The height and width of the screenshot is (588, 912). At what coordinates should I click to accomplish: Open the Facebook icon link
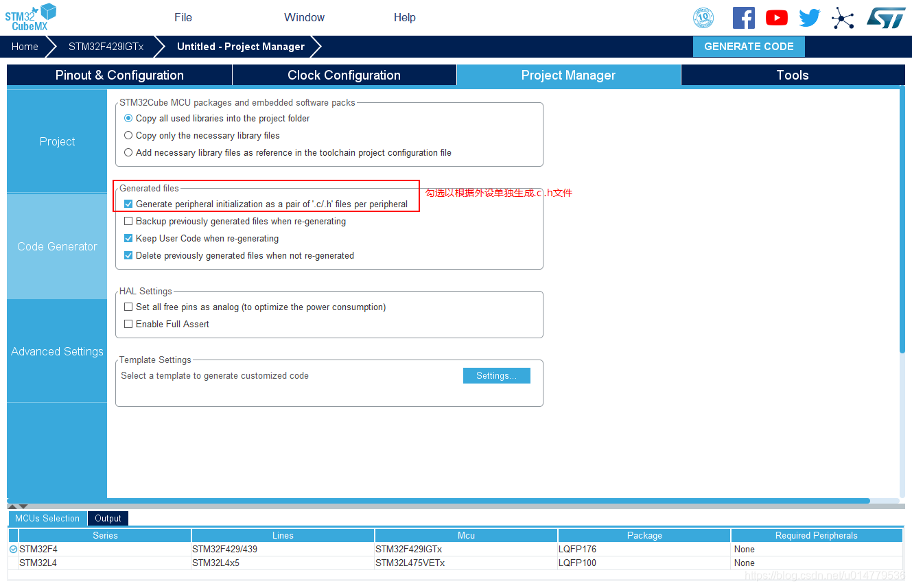point(744,18)
